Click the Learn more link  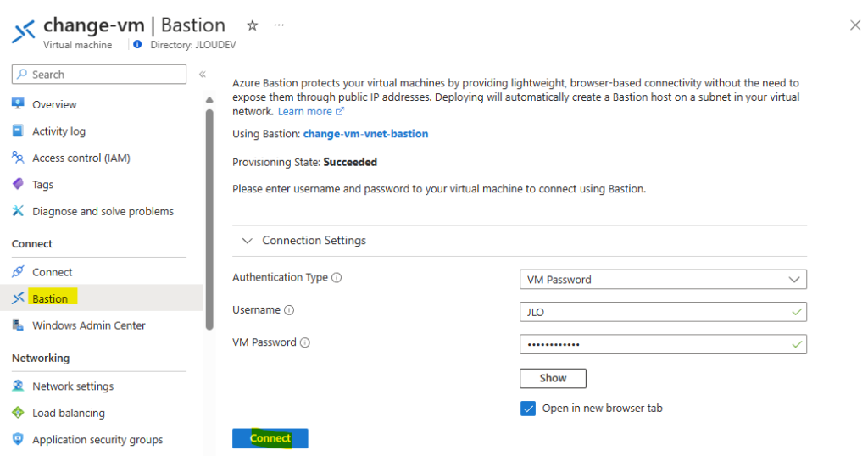304,111
